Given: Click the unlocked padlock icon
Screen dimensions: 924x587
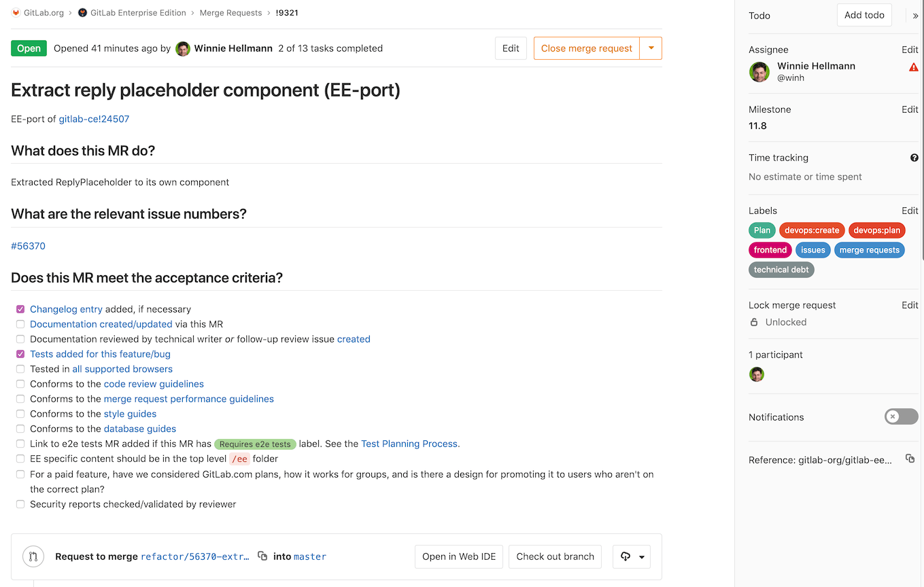Looking at the screenshot, I should (754, 322).
